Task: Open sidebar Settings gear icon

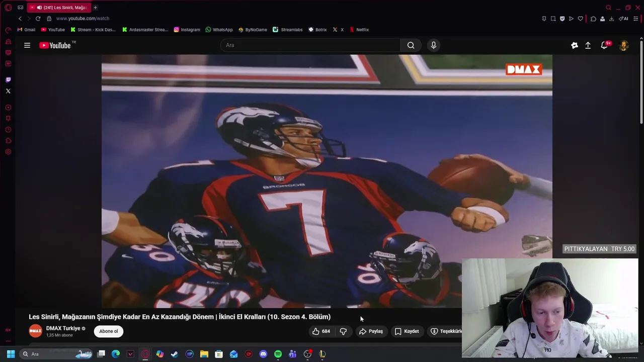Action: point(8,152)
